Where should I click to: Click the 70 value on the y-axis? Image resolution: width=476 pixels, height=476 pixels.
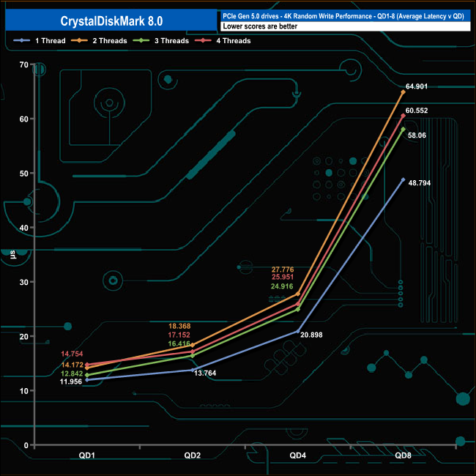coord(23,64)
